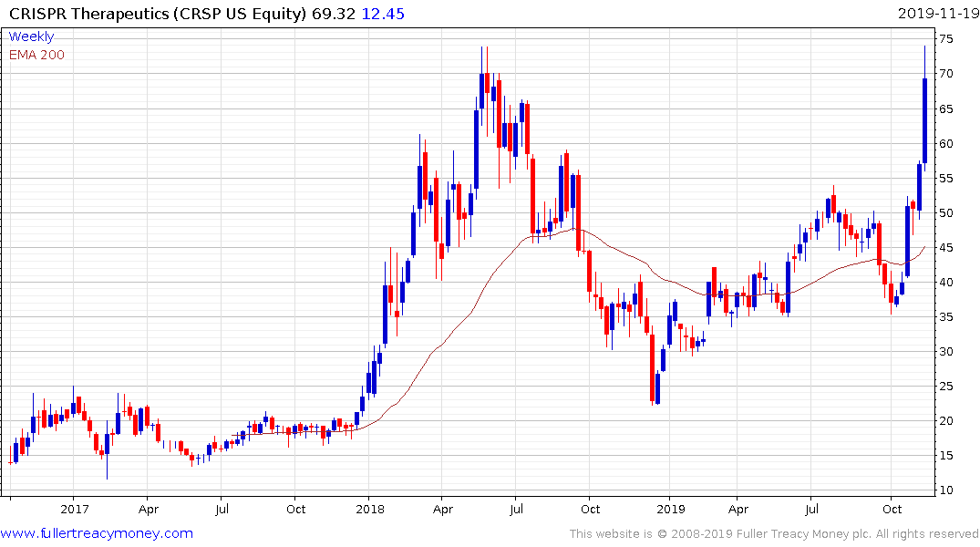The width and height of the screenshot is (980, 547).
Task: Click the 15 price axis label
Action: click(946, 456)
